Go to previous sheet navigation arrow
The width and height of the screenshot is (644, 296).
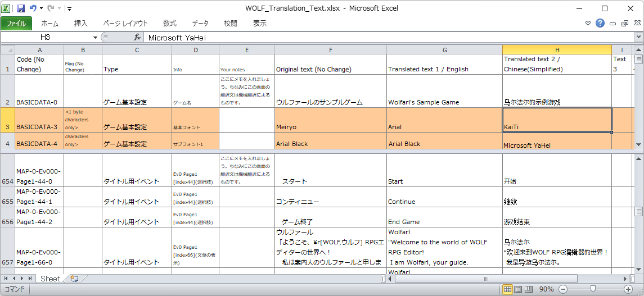13,279
